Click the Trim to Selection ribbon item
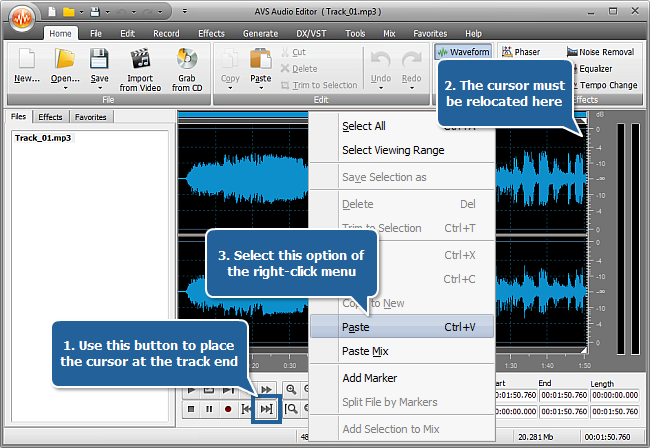Viewport: 650px width, 448px height. [319, 85]
